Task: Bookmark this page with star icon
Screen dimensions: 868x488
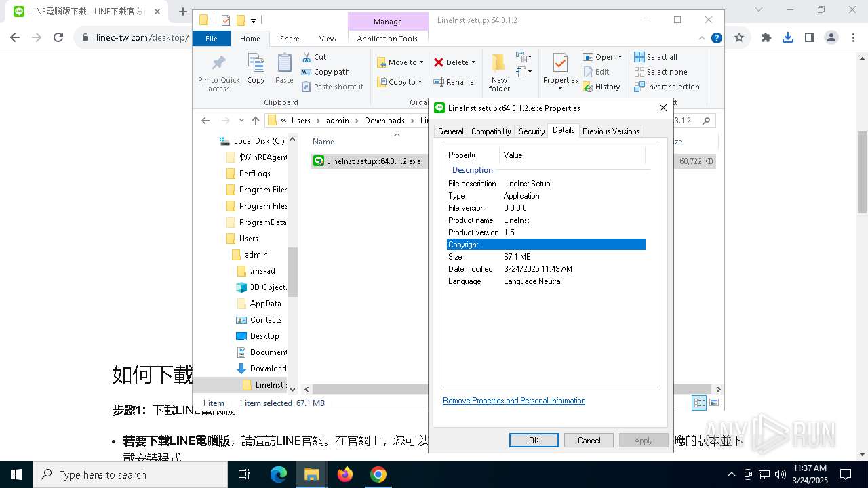Action: [x=739, y=38]
